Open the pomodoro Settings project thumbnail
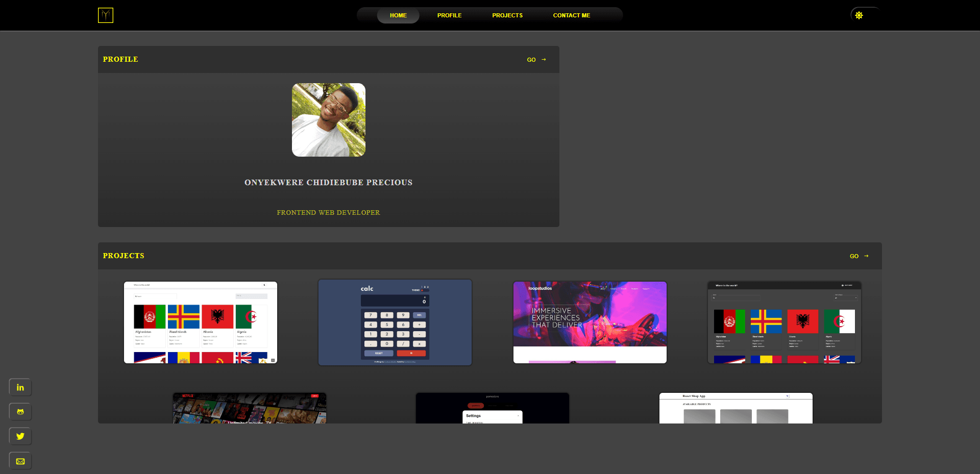The height and width of the screenshot is (474, 980). pos(493,408)
